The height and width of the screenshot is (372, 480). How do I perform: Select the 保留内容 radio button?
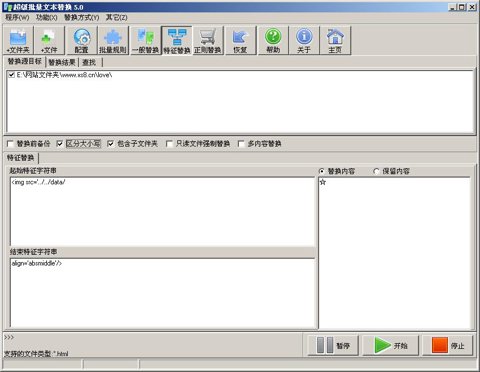pyautogui.click(x=377, y=171)
